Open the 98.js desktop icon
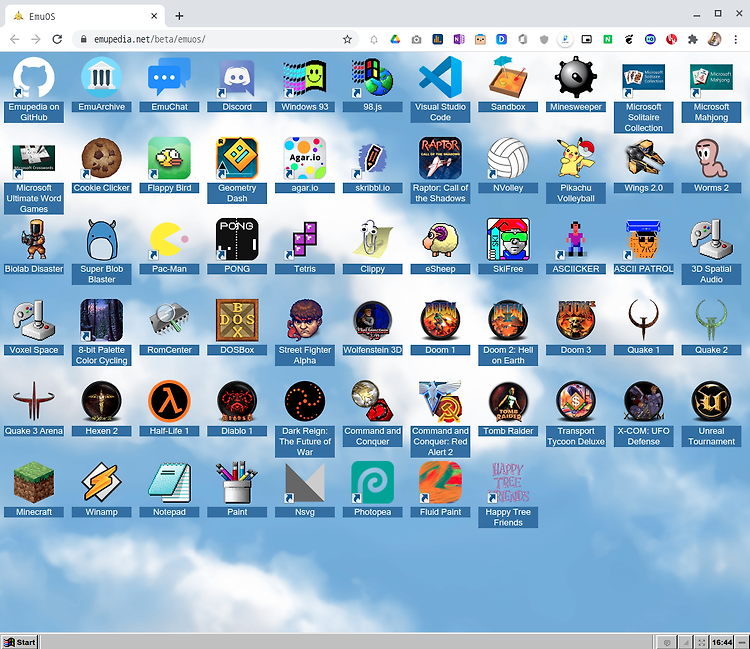Screen dimensions: 750x649 pyautogui.click(x=373, y=77)
